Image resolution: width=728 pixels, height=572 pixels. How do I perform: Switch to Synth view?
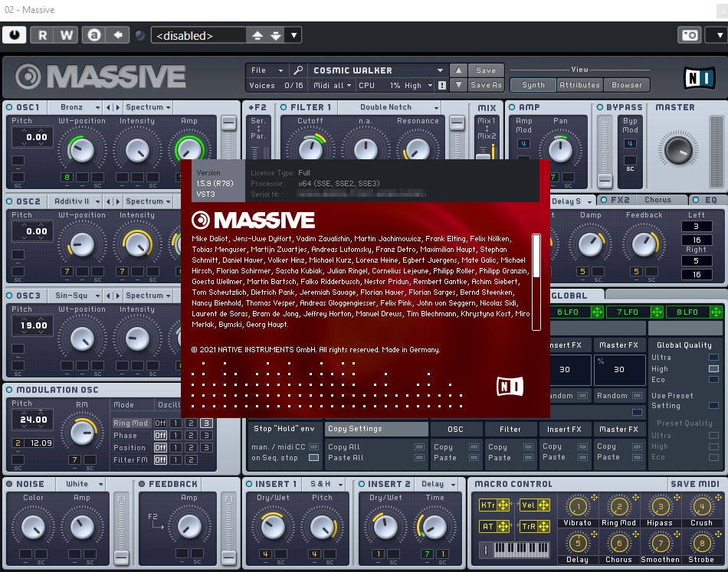[x=533, y=85]
